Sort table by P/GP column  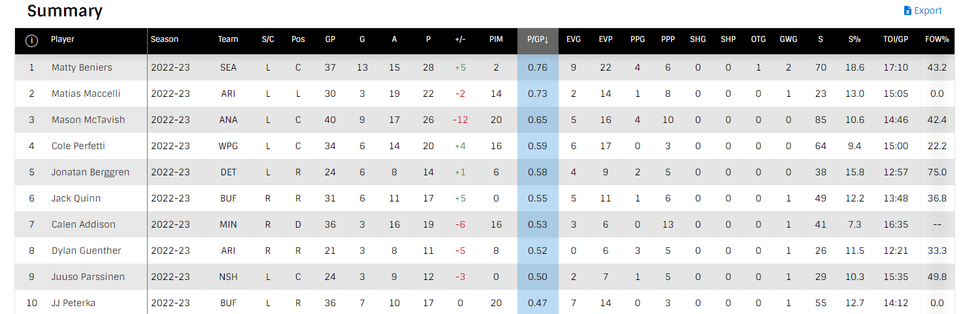(x=538, y=39)
